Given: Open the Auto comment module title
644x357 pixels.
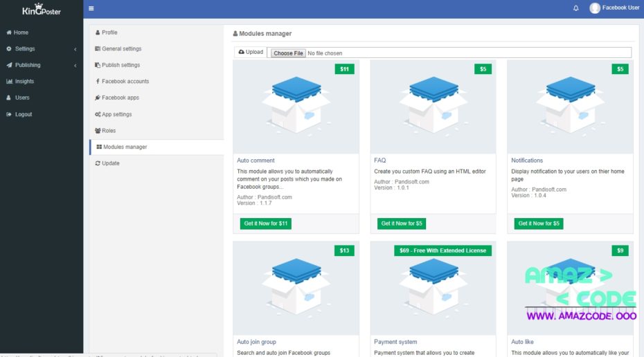Looking at the screenshot, I should (x=256, y=161).
